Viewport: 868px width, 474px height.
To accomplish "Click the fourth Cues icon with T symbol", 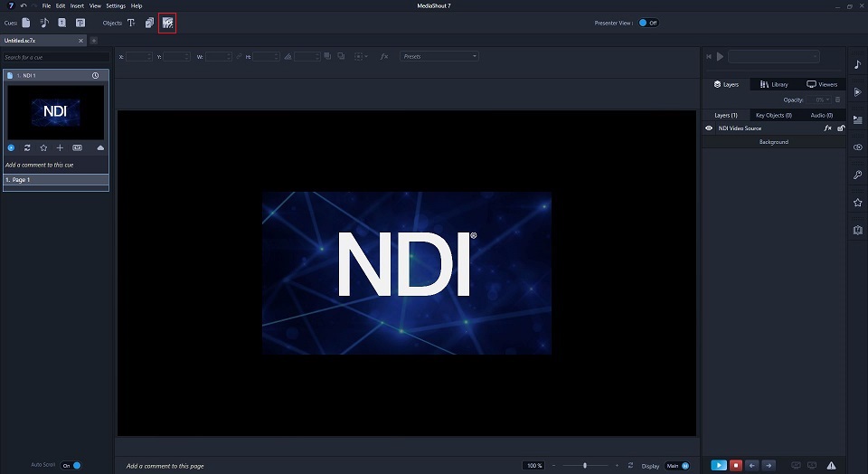I will coord(80,23).
